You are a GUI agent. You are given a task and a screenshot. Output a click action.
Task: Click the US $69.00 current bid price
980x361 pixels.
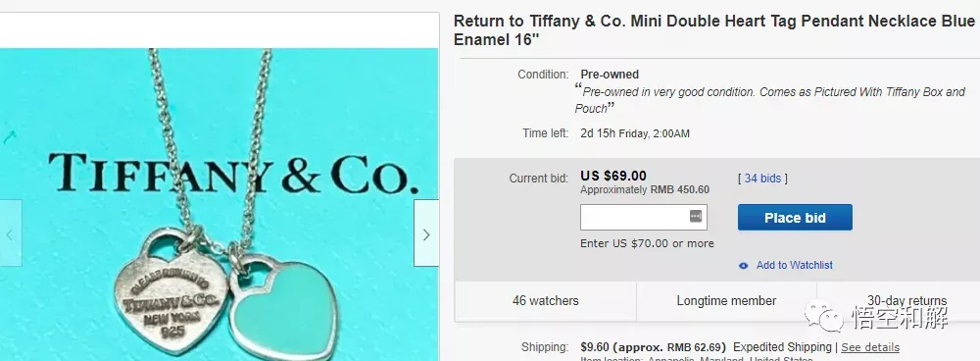[x=613, y=176]
